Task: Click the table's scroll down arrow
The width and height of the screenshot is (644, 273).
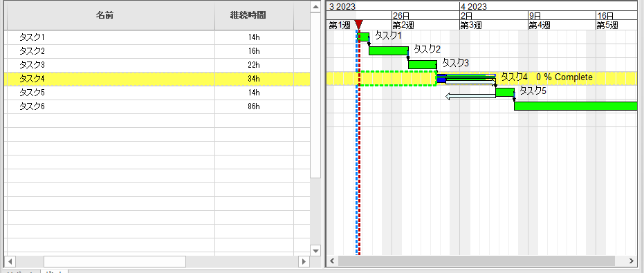Action: pyautogui.click(x=315, y=250)
